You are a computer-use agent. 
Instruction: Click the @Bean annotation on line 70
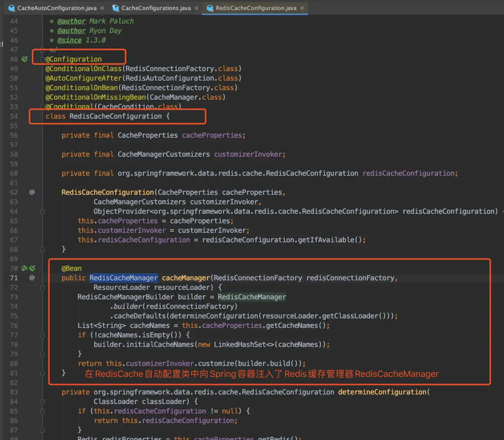[x=72, y=269]
